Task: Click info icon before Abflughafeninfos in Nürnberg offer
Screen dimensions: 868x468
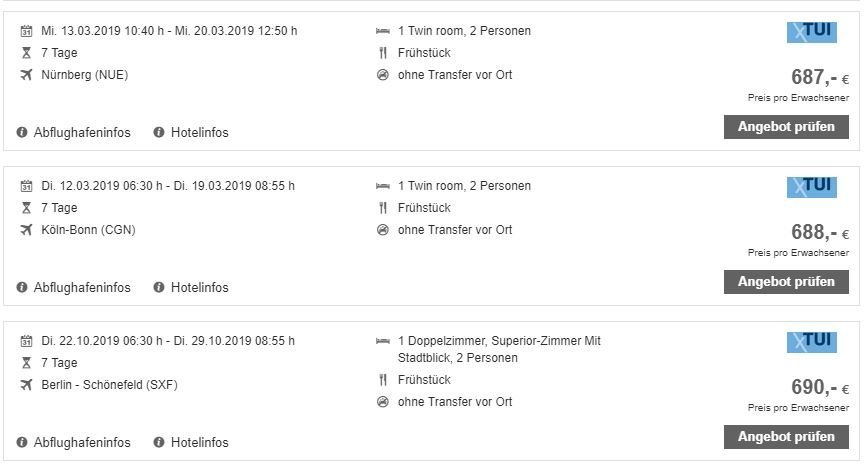Action: [x=22, y=132]
